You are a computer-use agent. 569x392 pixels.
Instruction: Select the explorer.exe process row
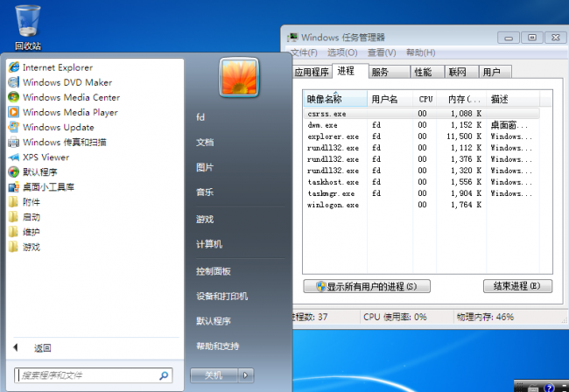422,136
